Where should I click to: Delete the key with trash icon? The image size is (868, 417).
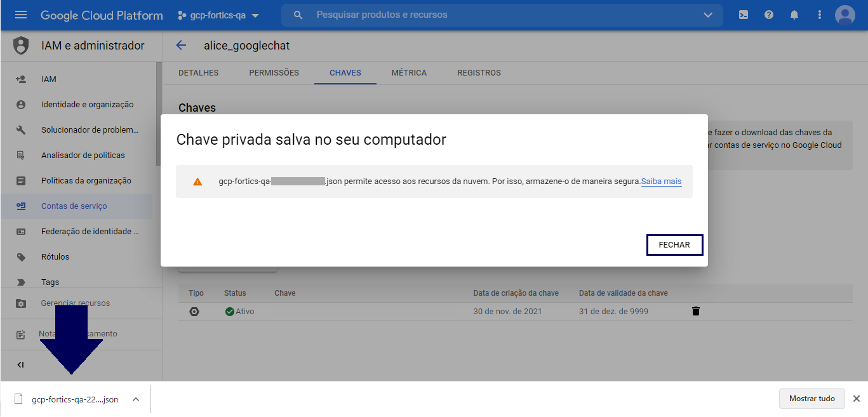pyautogui.click(x=696, y=311)
